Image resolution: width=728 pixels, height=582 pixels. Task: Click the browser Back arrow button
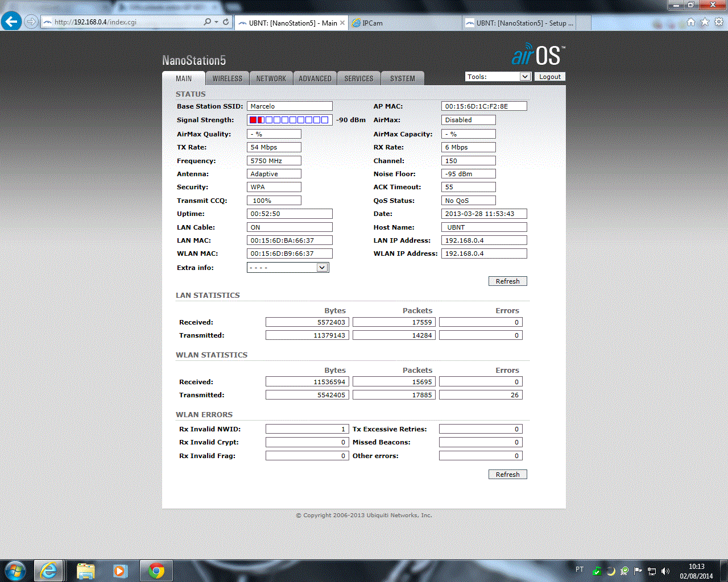11,22
